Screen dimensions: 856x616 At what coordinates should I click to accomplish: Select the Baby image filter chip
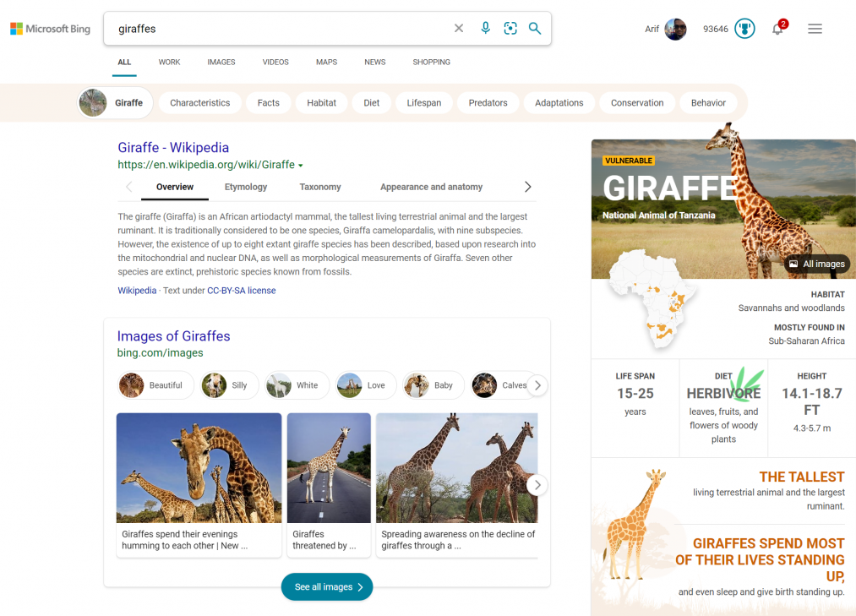433,385
